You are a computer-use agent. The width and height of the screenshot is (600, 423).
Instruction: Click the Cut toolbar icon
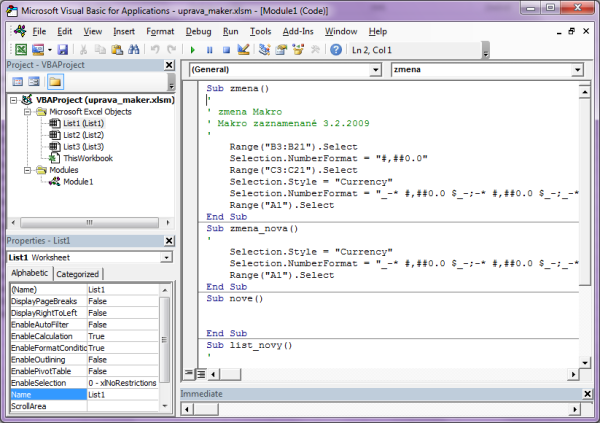click(83, 50)
